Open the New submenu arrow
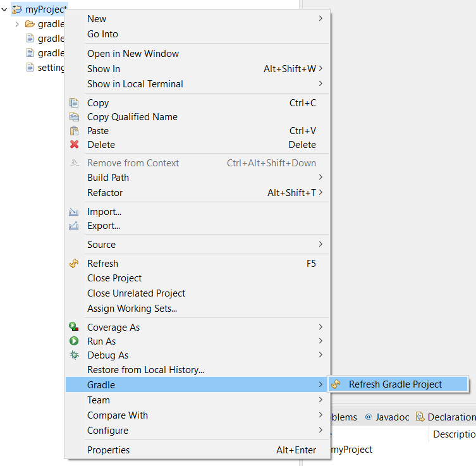This screenshot has width=476, height=466. pos(320,19)
